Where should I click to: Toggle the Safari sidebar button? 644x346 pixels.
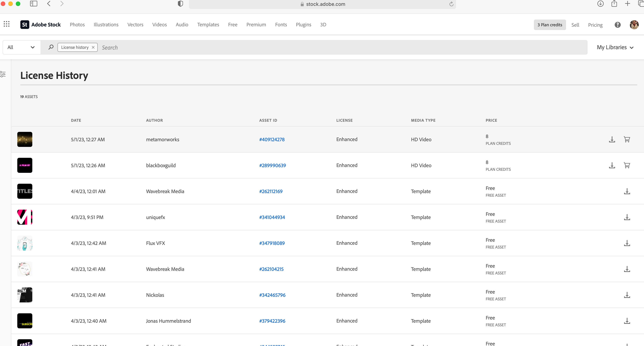[x=33, y=4]
